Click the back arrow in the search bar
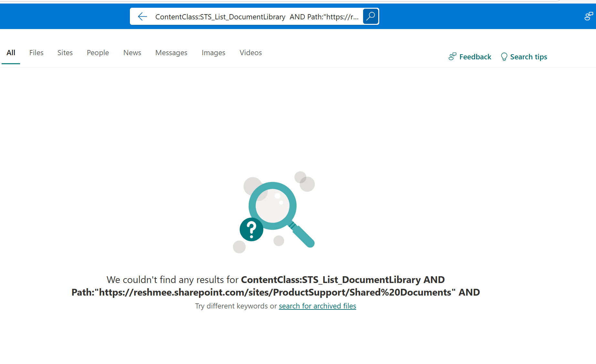This screenshot has height=364, width=596. [142, 16]
